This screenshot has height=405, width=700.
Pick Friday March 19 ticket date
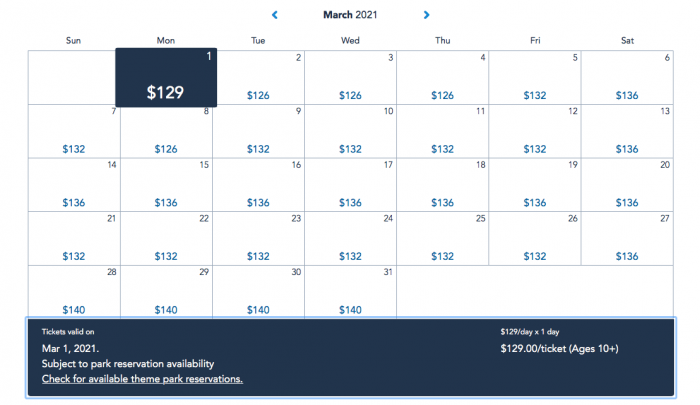click(x=535, y=185)
